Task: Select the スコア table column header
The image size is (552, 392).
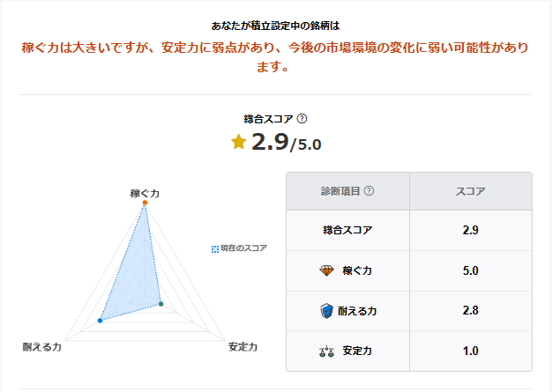Action: click(470, 191)
